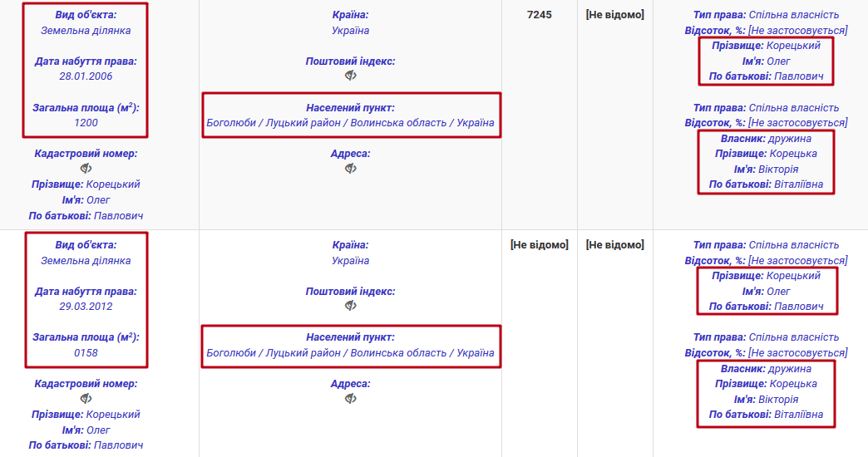Click hidden cadastral number eye icon for 1200 m² plot
Viewport: 868px width, 457px height.
86,169
